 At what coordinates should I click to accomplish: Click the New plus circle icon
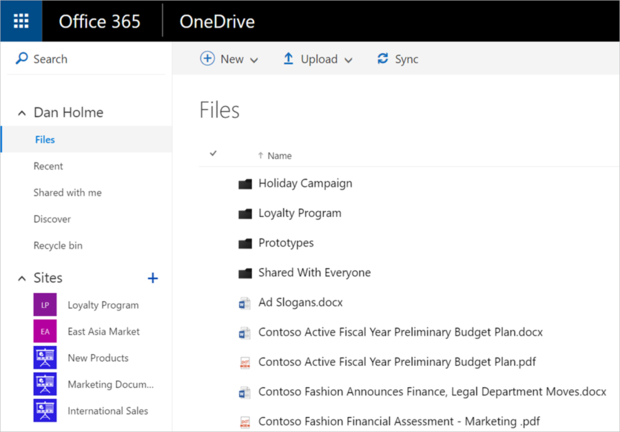(207, 58)
